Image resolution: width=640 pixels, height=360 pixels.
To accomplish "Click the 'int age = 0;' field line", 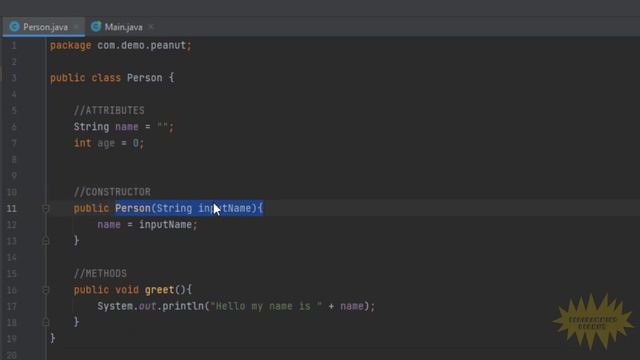I will pyautogui.click(x=109, y=143).
